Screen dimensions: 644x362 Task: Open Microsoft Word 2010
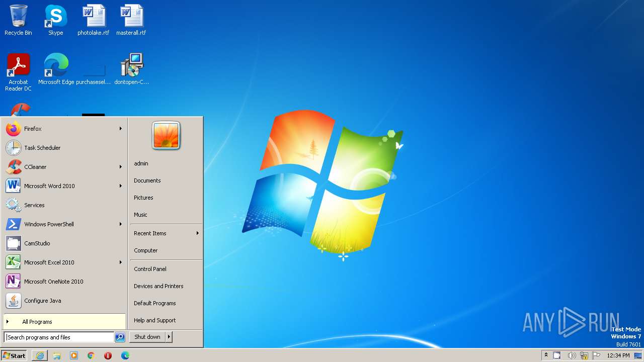(64, 186)
